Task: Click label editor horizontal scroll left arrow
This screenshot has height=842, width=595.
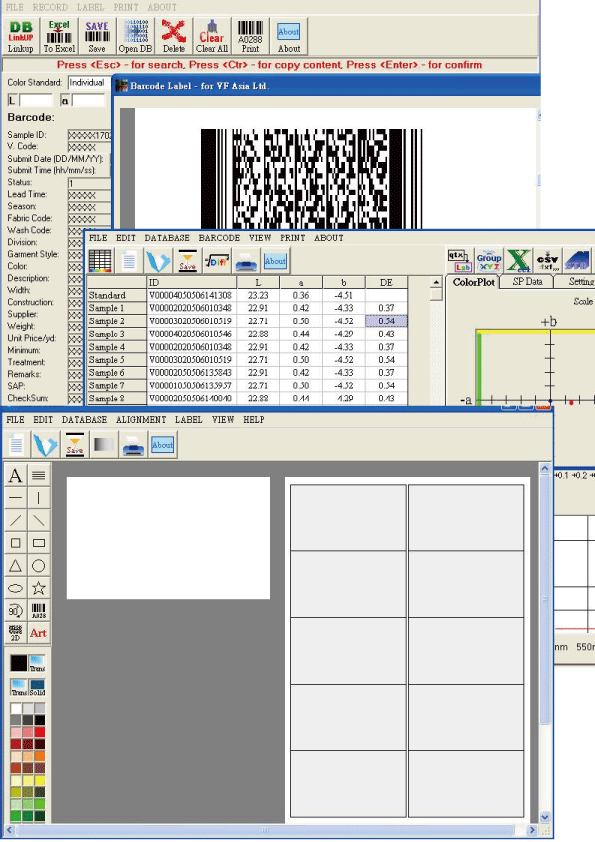Action: point(10,830)
